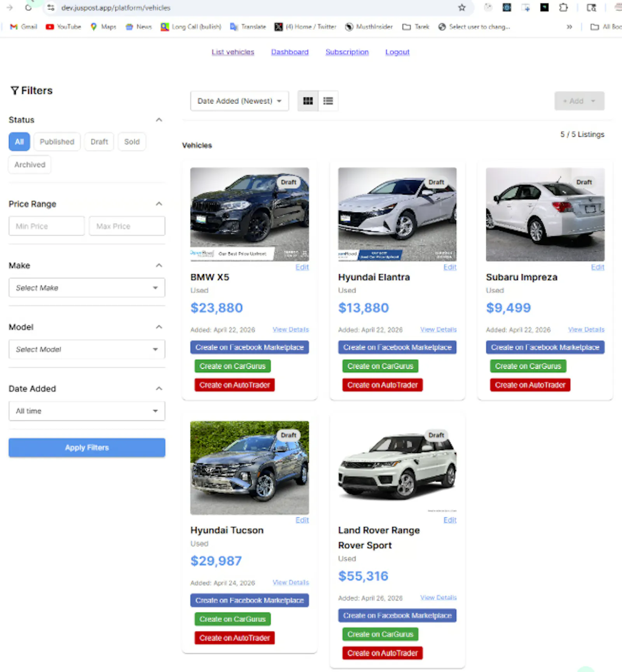Edit the Subaru Impreza listing
Image resolution: width=622 pixels, height=672 pixels.
pos(598,267)
